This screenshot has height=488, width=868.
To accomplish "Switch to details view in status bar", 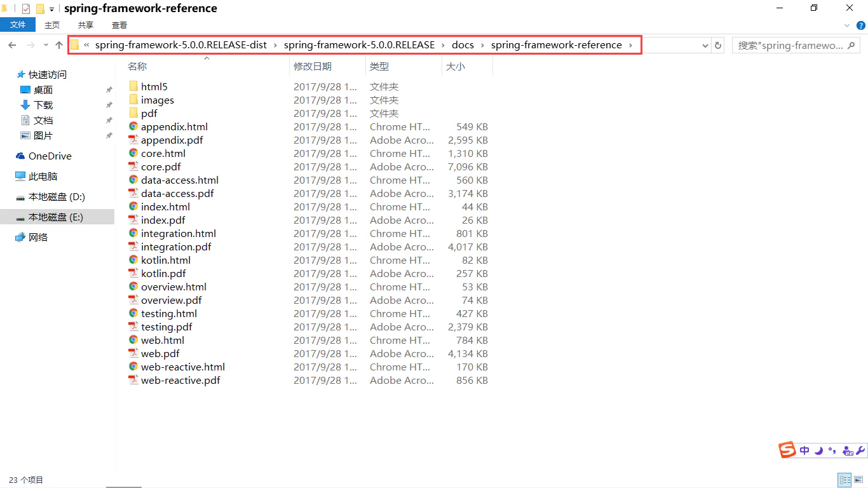I will pyautogui.click(x=844, y=480).
